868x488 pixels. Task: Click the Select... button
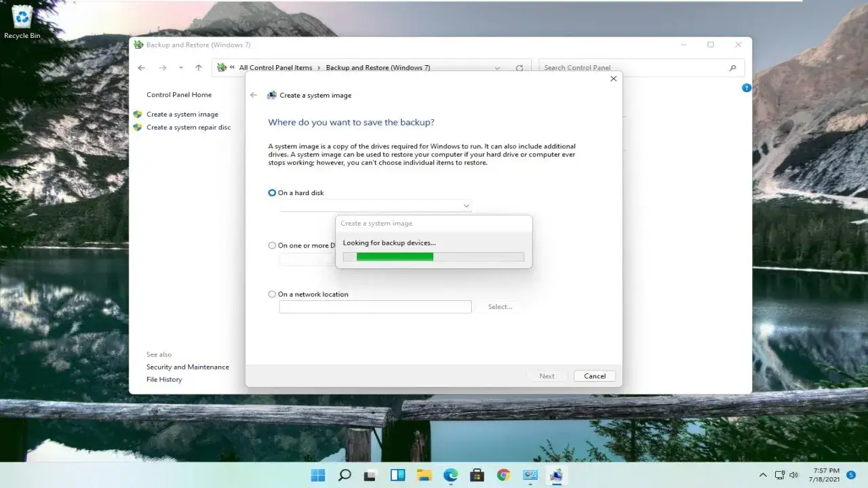(500, 307)
